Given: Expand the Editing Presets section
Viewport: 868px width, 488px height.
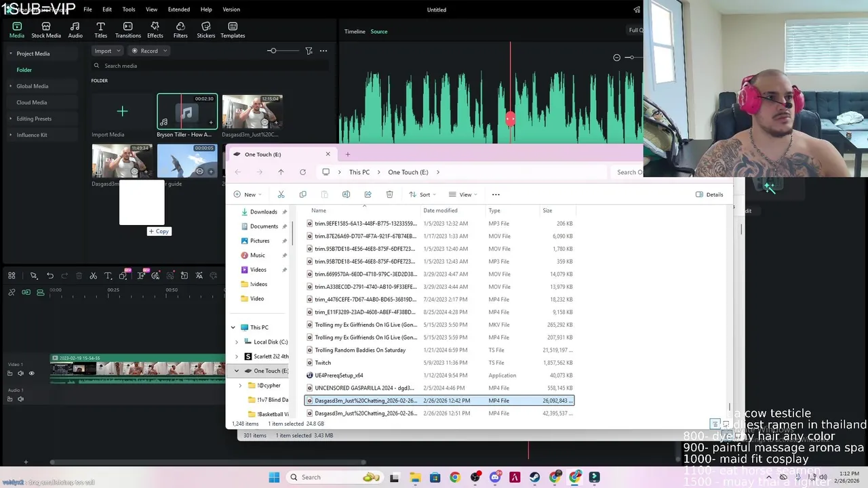Looking at the screenshot, I should click(x=11, y=119).
